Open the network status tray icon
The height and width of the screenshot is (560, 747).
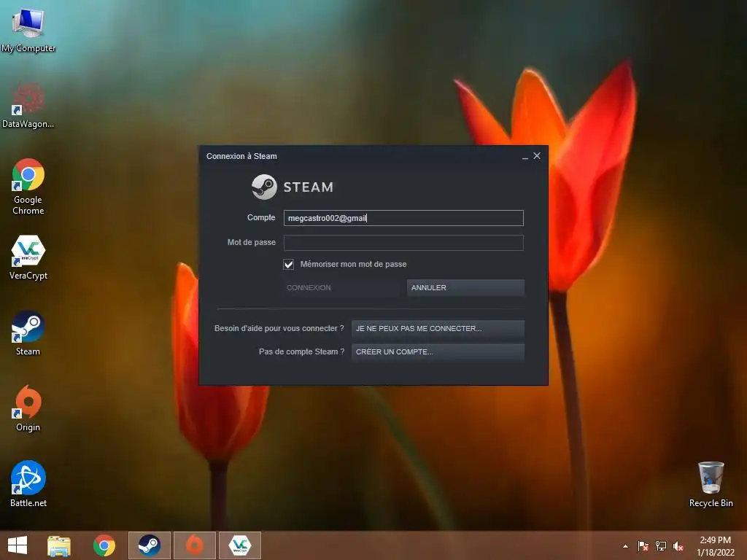(661, 546)
